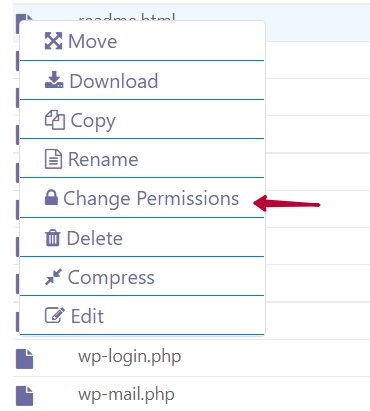The image size is (370, 411).
Task: Open the wp-login.php file name
Action: coord(130,357)
